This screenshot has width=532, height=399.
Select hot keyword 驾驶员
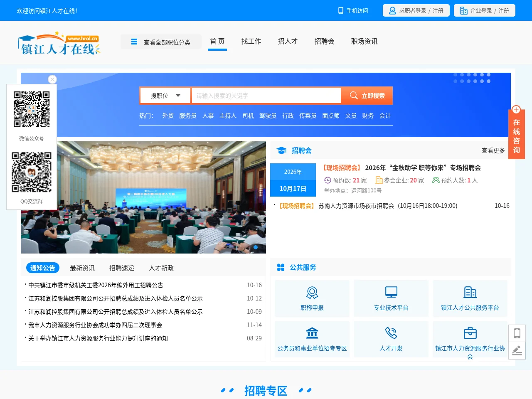click(x=268, y=116)
